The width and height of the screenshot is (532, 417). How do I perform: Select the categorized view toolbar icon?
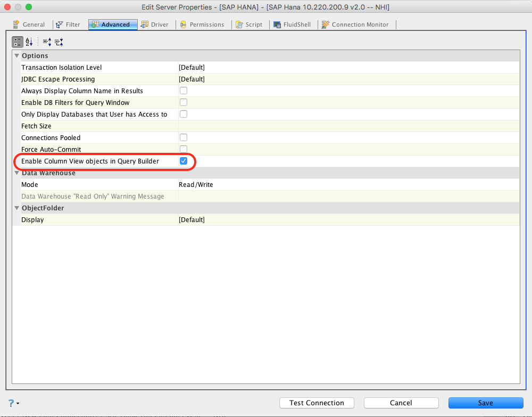18,42
